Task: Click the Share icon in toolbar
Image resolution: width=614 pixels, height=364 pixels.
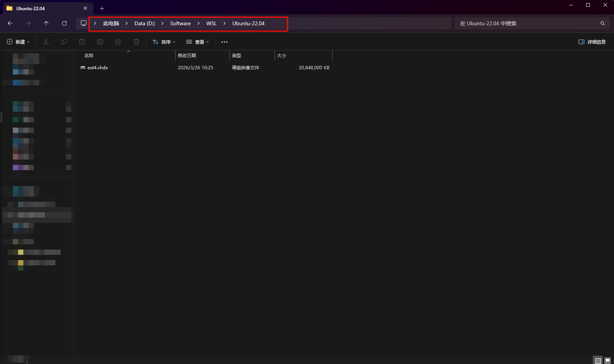Action: click(x=118, y=42)
